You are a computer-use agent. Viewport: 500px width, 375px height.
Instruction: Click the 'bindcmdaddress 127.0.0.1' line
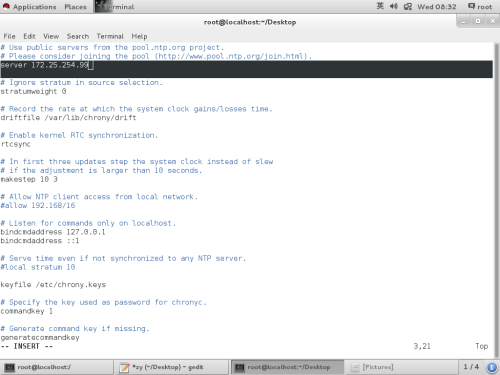(53, 232)
